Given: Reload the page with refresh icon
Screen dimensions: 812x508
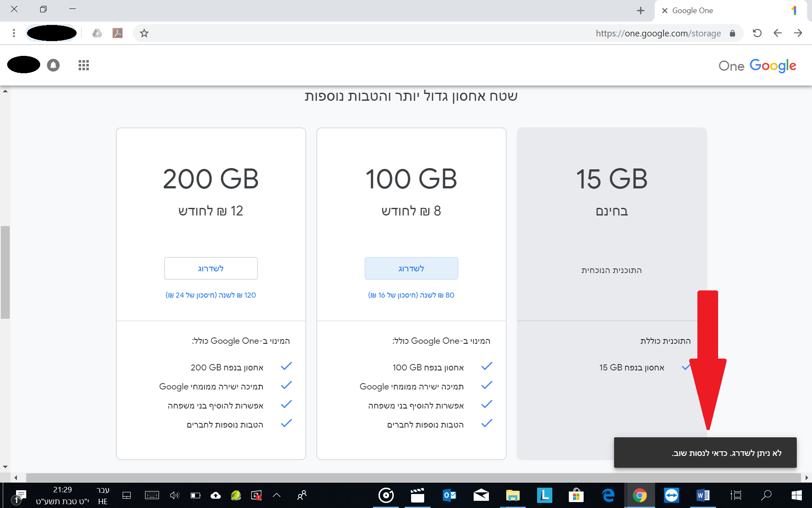Looking at the screenshot, I should point(757,33).
